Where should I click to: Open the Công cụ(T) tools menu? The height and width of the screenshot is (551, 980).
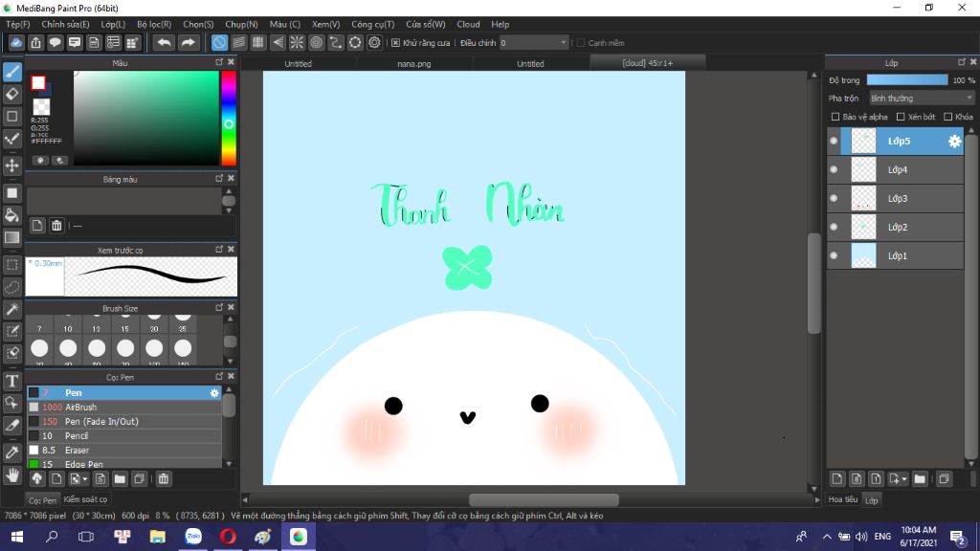(x=372, y=24)
